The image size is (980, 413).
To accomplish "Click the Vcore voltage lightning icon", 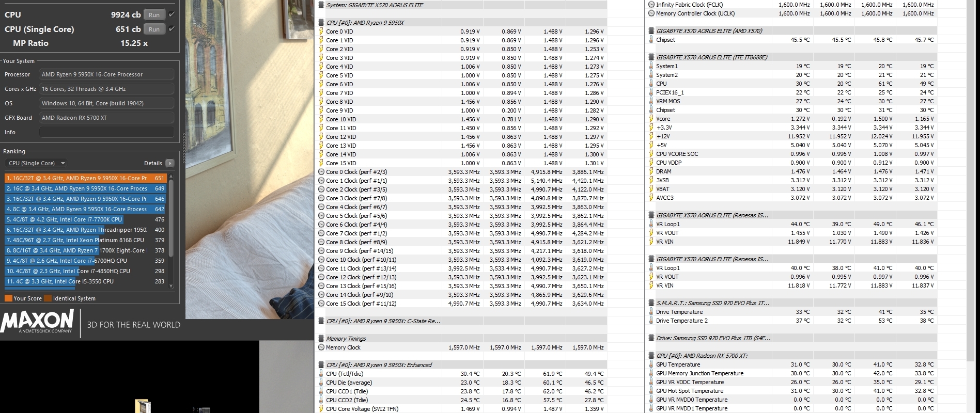I will (651, 119).
